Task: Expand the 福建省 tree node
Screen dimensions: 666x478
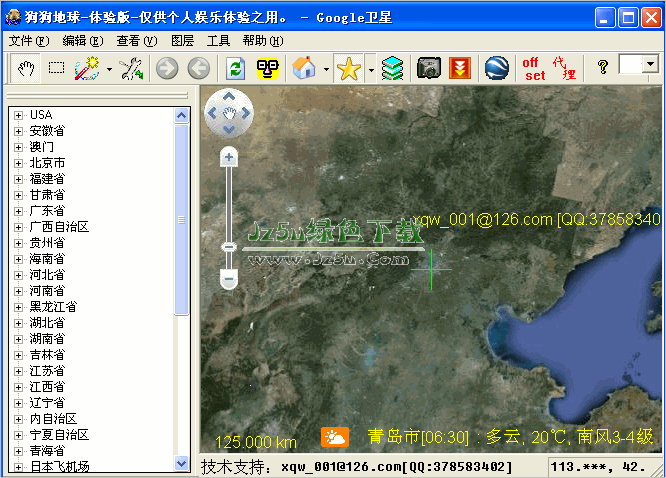Action: [x=18, y=179]
